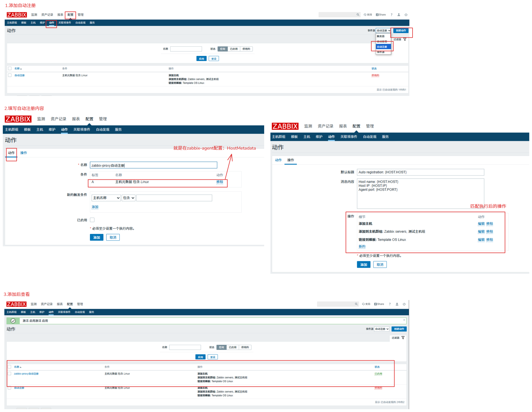The width and height of the screenshot is (532, 412).
Task: Click the 移除 link for condition A
Action: pyautogui.click(x=220, y=182)
